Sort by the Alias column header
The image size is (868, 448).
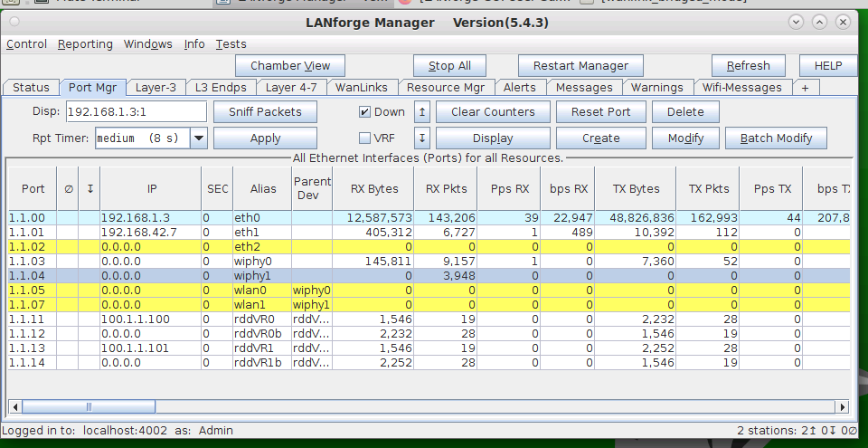[263, 189]
